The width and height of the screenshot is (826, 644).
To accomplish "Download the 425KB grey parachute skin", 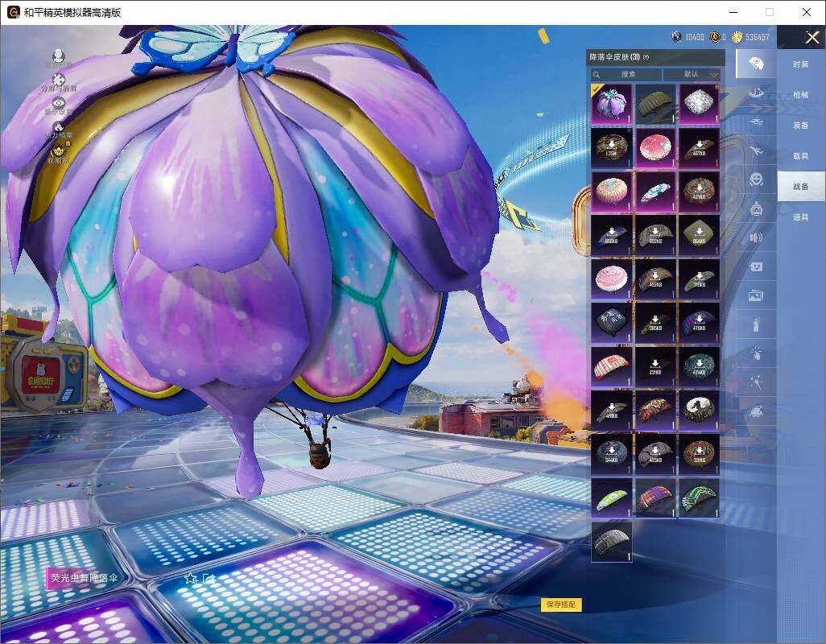I will click(x=655, y=455).
